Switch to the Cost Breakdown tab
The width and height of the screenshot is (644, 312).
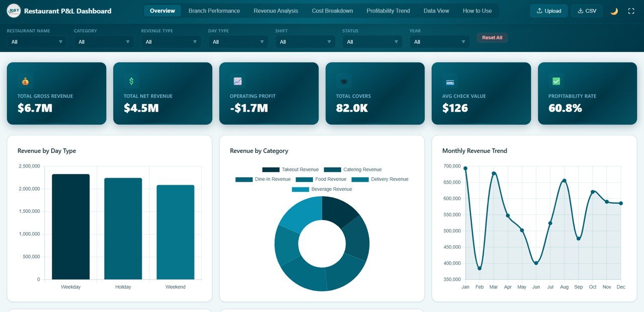pyautogui.click(x=332, y=11)
